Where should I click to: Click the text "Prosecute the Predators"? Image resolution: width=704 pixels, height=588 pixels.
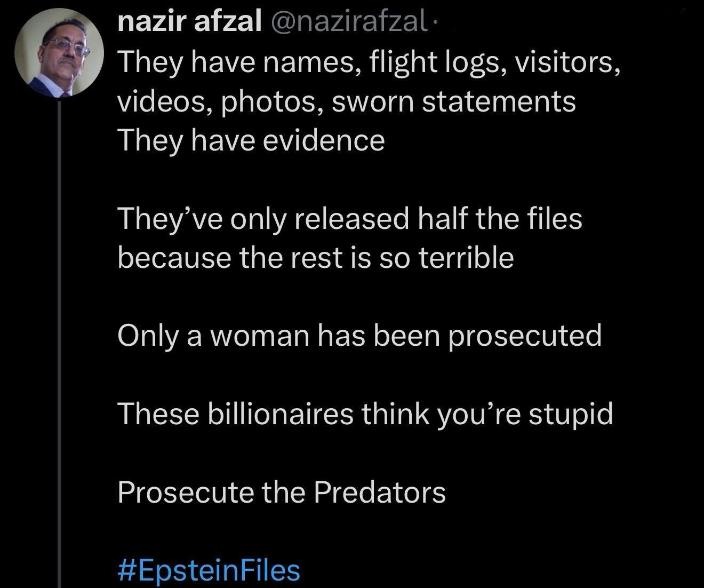click(281, 491)
